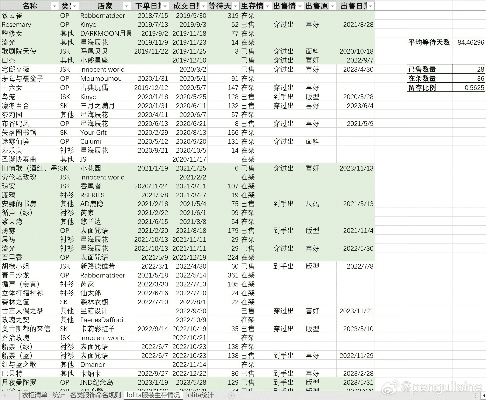Open the 生存情况 column filter dropdown
The image size is (486, 400).
point(267,6)
